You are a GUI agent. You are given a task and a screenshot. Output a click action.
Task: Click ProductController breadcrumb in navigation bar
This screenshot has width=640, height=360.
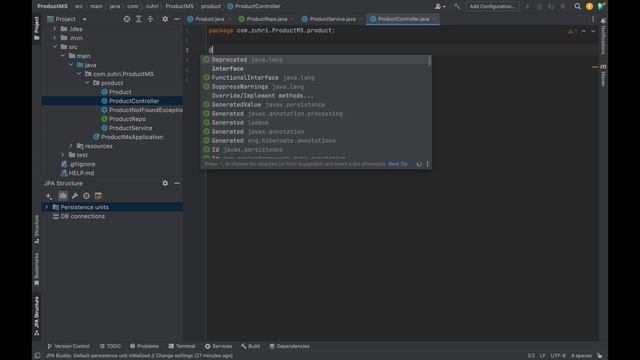(x=253, y=6)
